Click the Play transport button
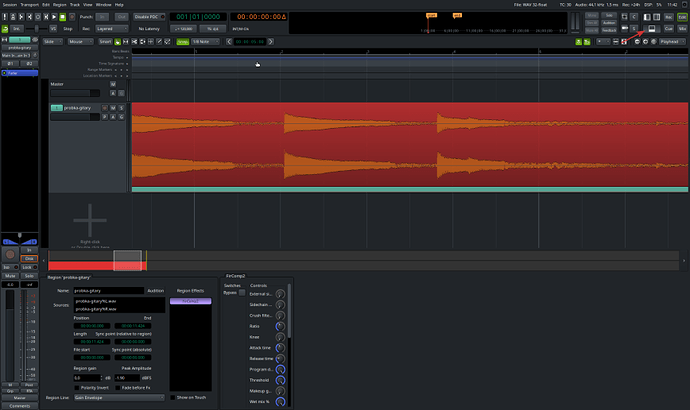Image resolution: width=690 pixels, height=410 pixels. pos(52,17)
